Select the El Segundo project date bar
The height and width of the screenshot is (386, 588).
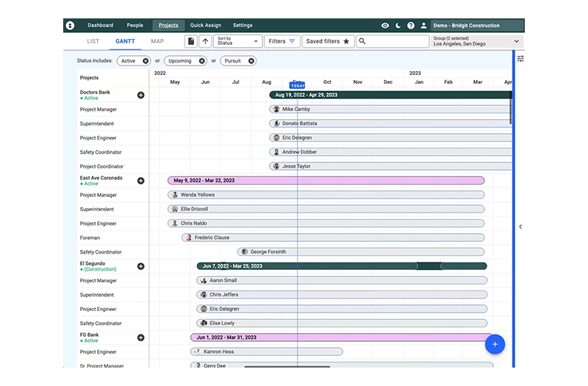[x=342, y=266]
